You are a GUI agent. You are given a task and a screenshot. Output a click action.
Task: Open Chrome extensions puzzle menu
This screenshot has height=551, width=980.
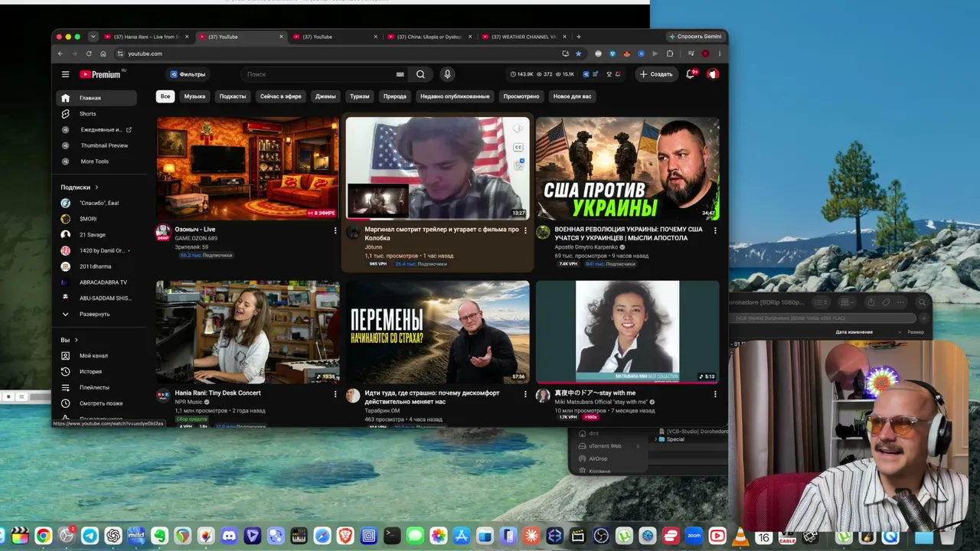(670, 54)
